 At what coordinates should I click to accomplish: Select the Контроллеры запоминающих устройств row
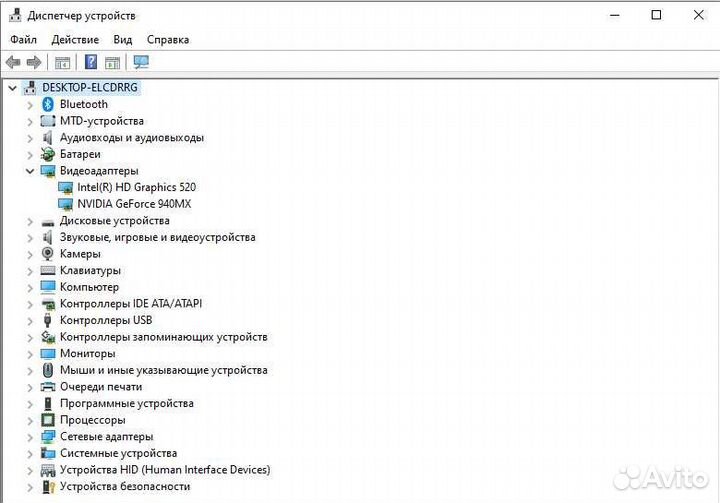(x=163, y=337)
